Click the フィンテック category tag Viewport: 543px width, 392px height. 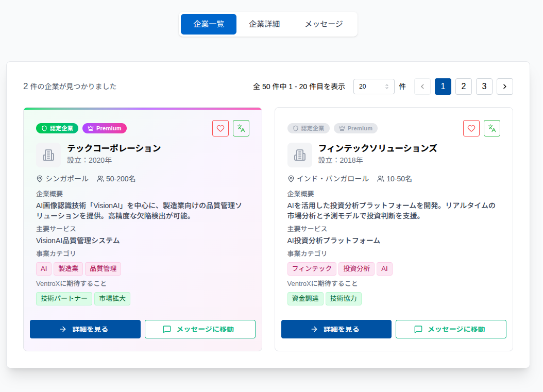(312, 269)
